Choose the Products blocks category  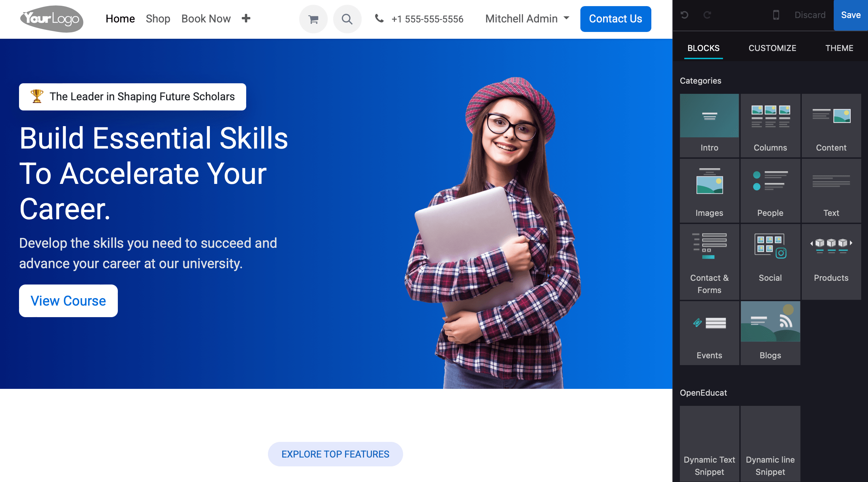pyautogui.click(x=831, y=262)
